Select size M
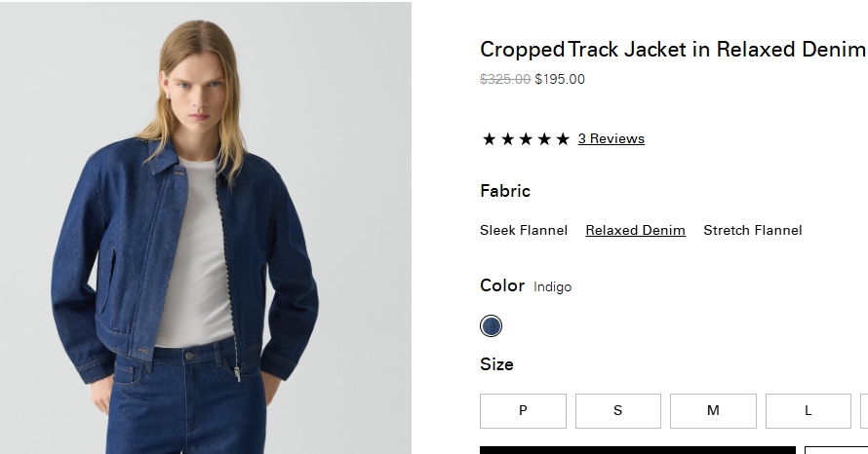Screen dimensions: 868x454 tap(713, 411)
